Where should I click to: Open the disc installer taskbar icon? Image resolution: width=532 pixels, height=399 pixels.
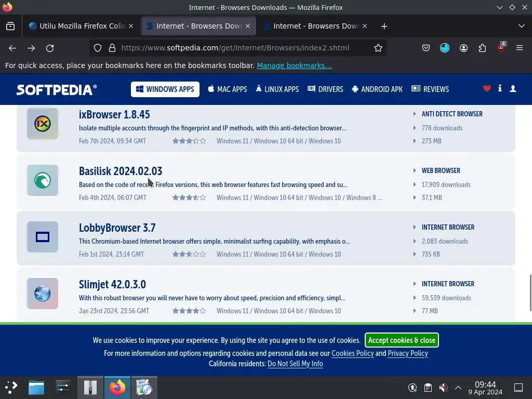144,388
